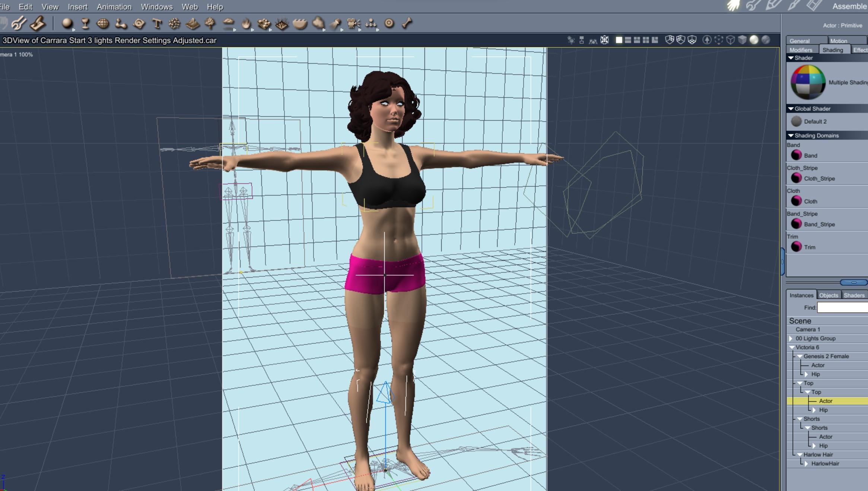This screenshot has width=868, height=491.
Task: Collapse the Victoria 6 tree node
Action: (x=792, y=347)
